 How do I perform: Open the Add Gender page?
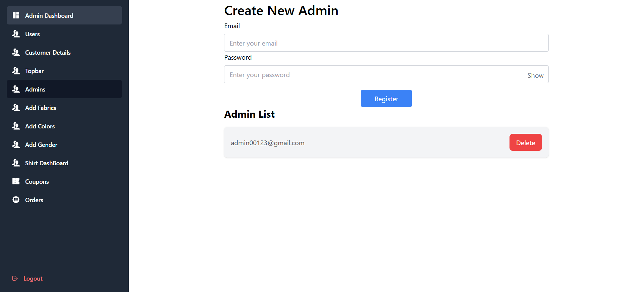click(41, 145)
